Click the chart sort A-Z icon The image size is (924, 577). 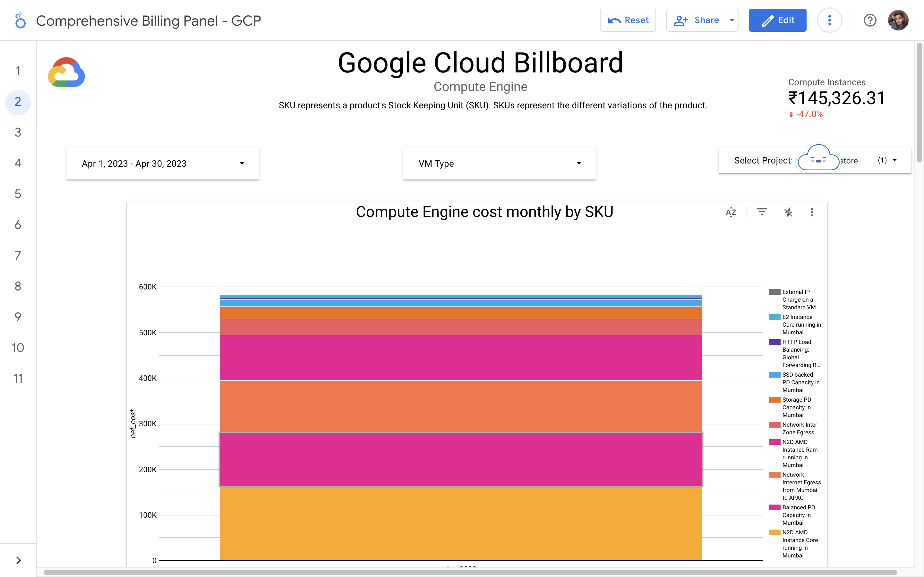pos(731,212)
